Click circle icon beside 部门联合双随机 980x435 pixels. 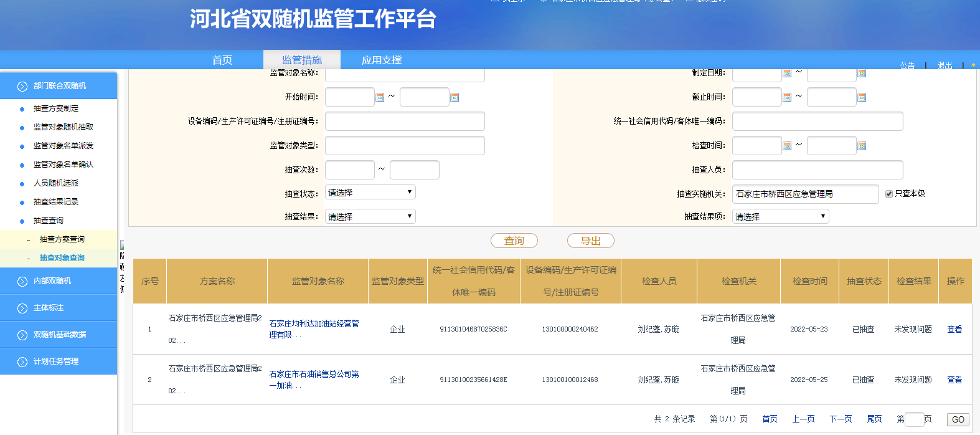(22, 86)
